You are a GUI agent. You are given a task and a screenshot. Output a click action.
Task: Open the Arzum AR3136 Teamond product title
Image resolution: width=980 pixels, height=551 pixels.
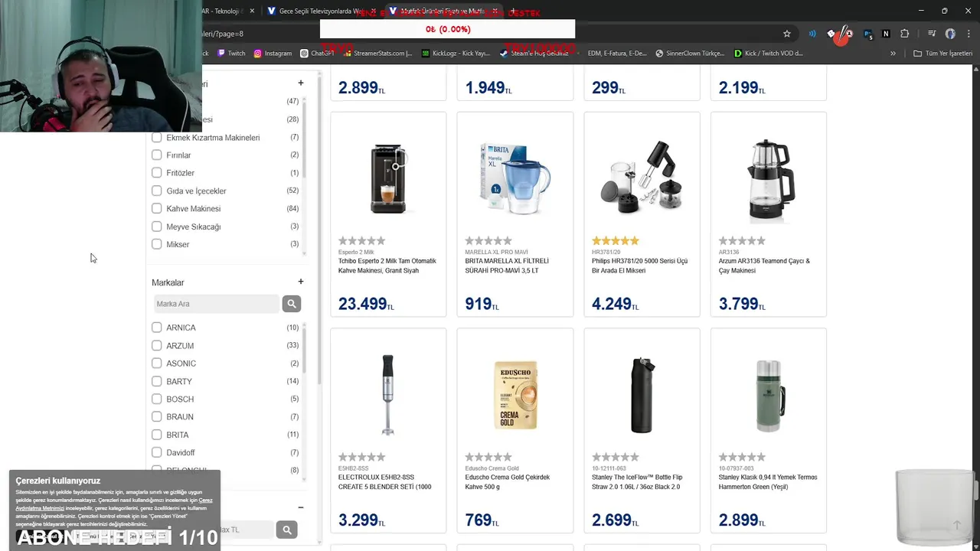[x=764, y=266]
